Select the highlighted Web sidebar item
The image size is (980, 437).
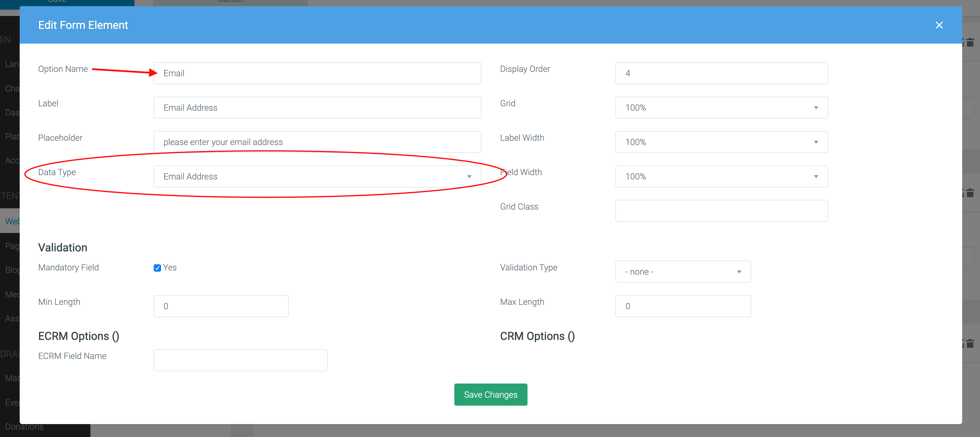pos(13,221)
